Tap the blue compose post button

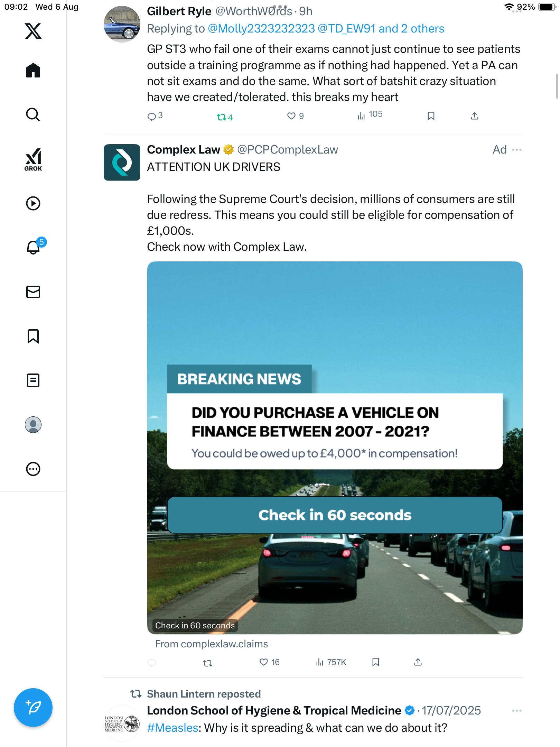33,708
